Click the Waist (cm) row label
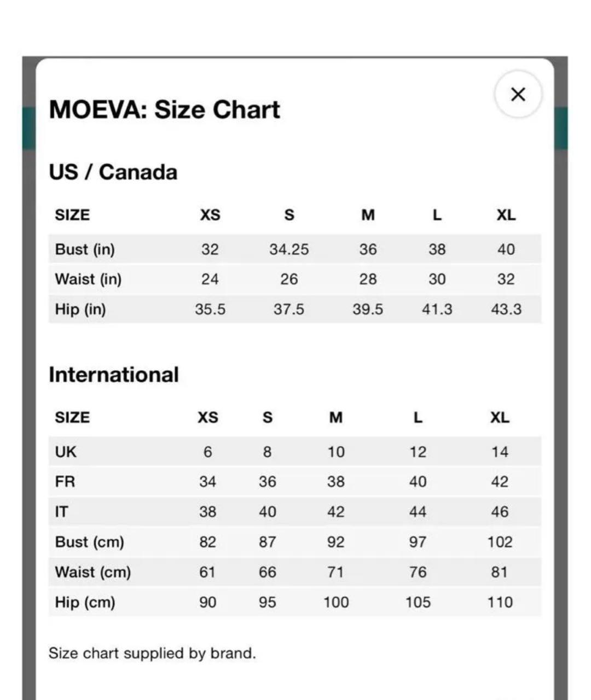 pos(93,572)
